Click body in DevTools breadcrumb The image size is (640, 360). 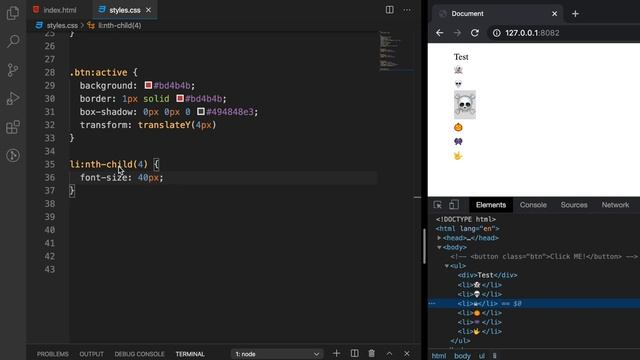pyautogui.click(x=462, y=356)
